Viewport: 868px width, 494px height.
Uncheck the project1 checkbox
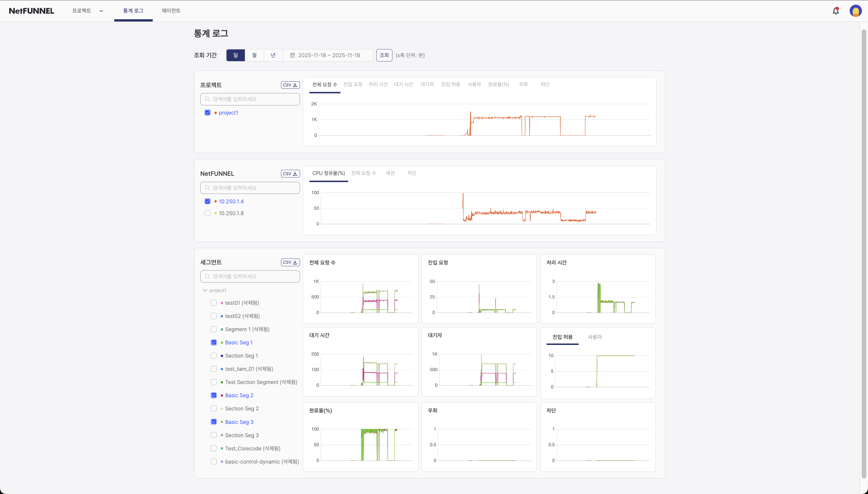tap(208, 112)
